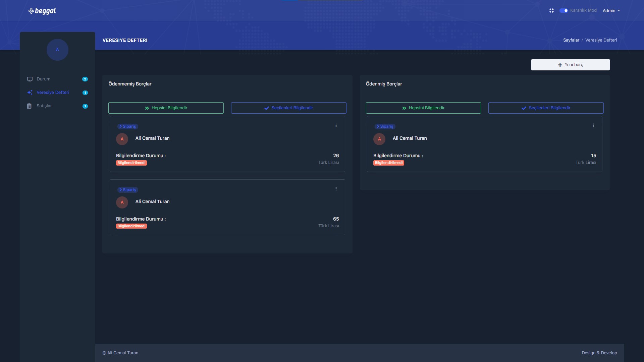Click Hepsini Bilgilendir in Ödenmiş Borçlar
The width and height of the screenshot is (644, 362).
pos(423,108)
